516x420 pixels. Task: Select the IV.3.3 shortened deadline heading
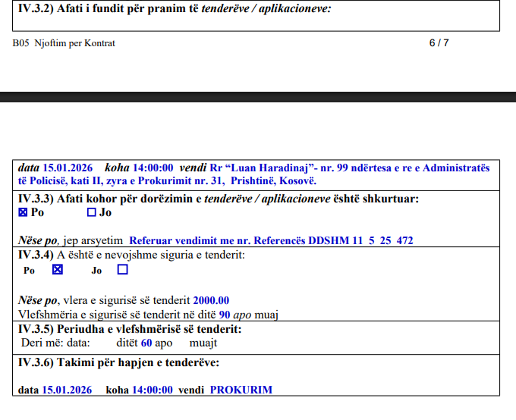click(219, 199)
